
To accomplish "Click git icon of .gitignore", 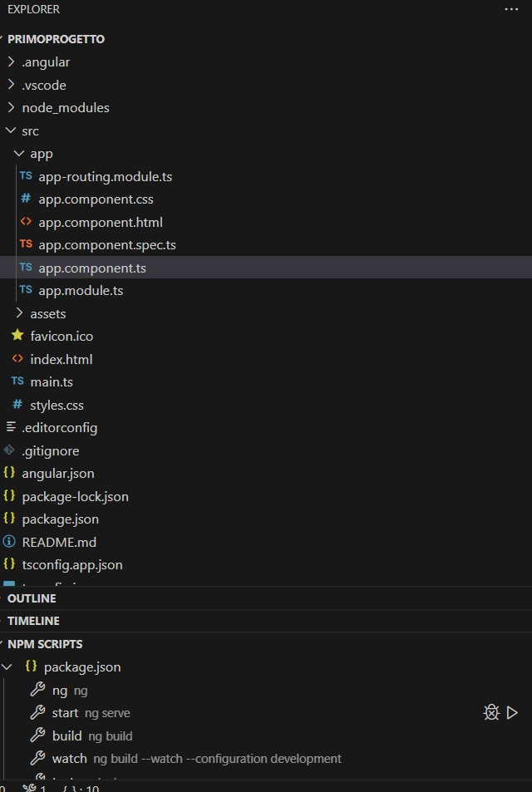I will 9,450.
